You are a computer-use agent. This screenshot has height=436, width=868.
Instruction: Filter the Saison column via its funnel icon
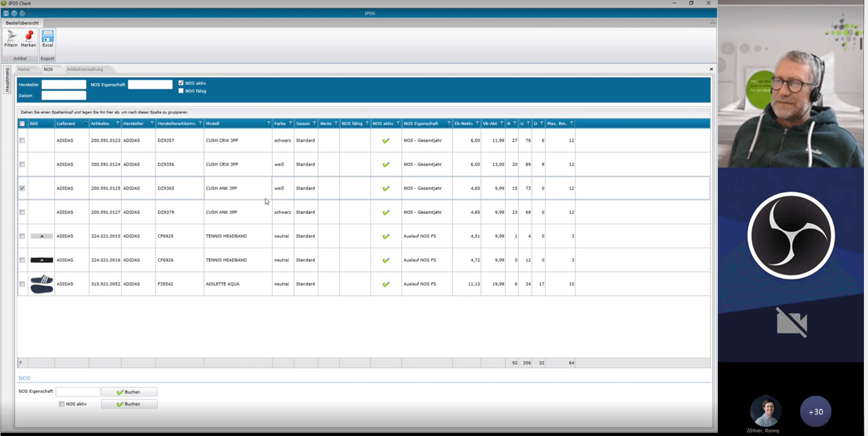point(314,123)
